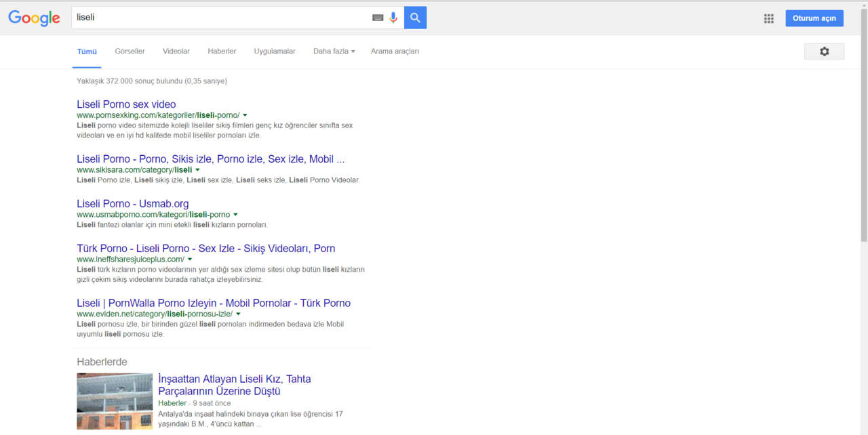
Task: Select the Tümü tab
Action: 87,51
